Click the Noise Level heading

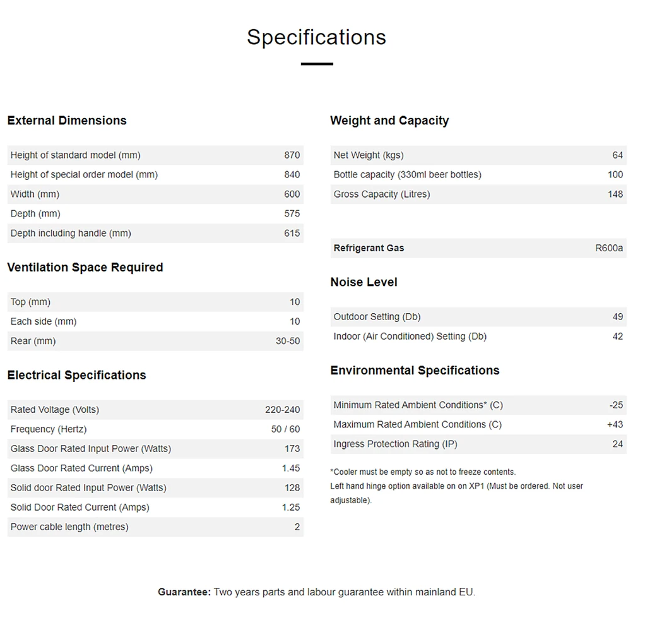(364, 282)
